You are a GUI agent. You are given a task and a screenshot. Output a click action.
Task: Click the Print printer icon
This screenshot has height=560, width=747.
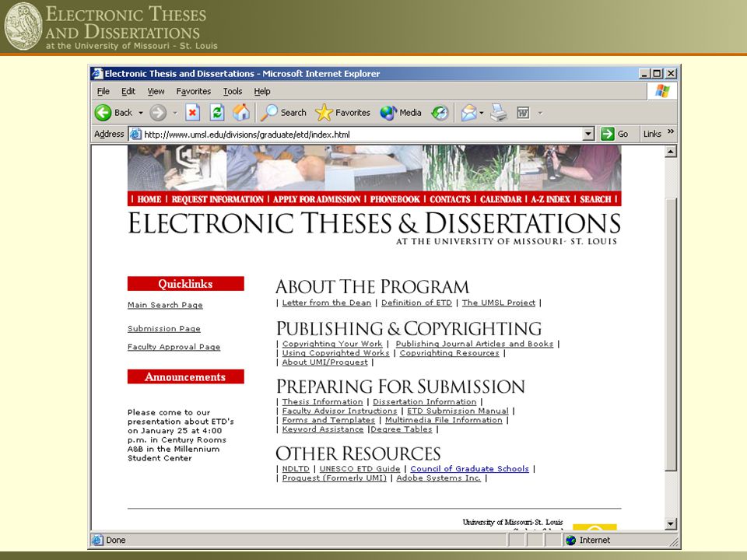pyautogui.click(x=499, y=113)
